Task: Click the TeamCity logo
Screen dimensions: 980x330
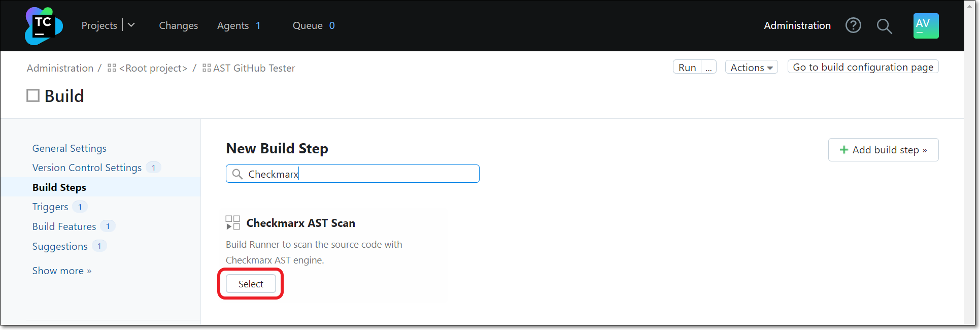Action: click(44, 25)
